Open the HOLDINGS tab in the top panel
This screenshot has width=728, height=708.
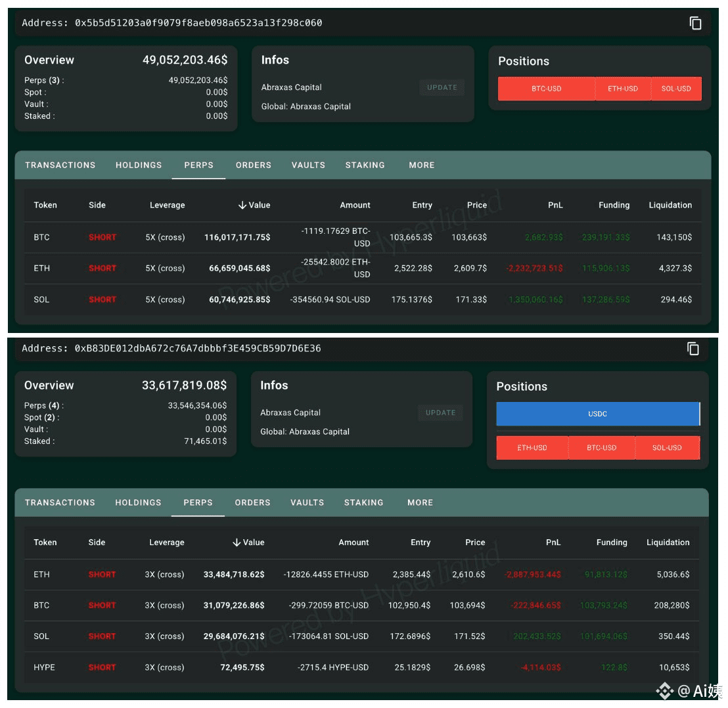click(138, 165)
